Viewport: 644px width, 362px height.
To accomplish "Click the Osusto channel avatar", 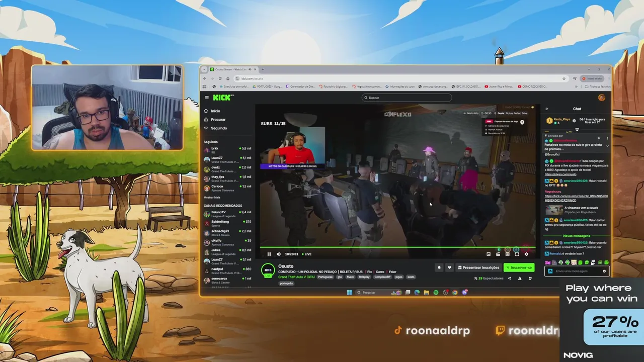I will 268,270.
